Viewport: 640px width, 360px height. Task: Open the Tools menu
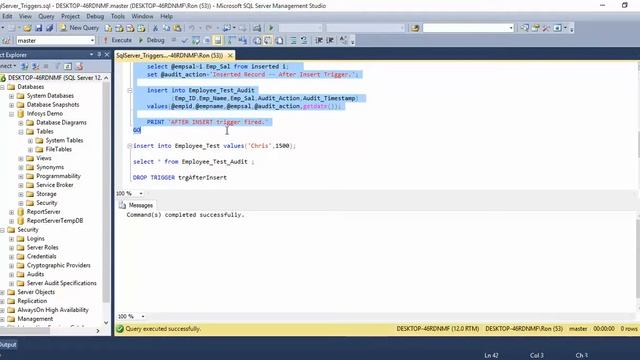point(118,16)
